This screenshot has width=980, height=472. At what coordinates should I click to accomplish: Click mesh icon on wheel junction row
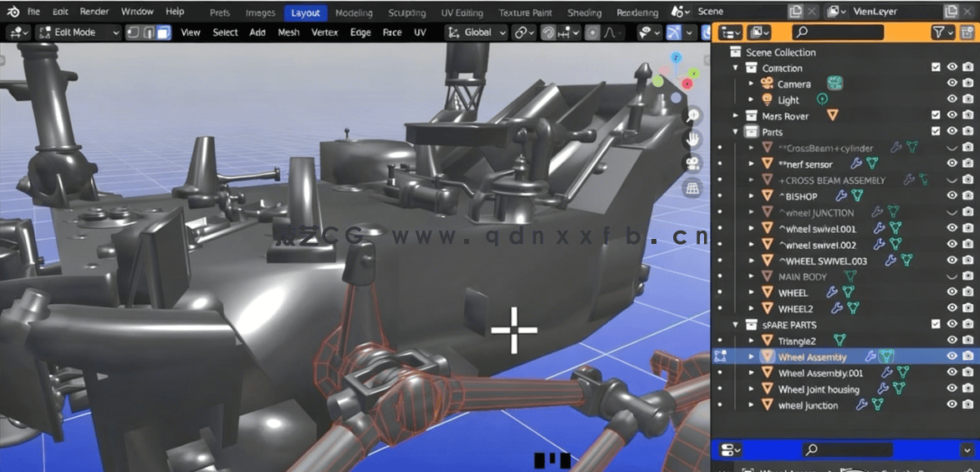coord(877,405)
